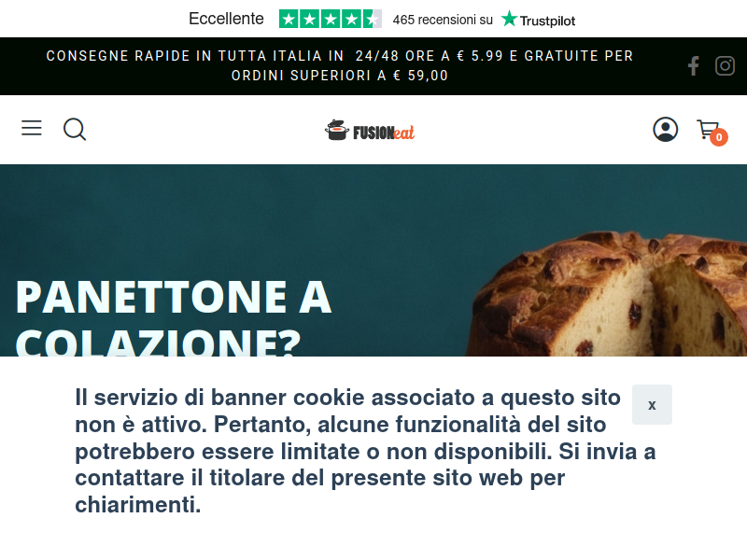Click the 'Eccellente' rating label
The width and height of the screenshot is (747, 560).
click(x=226, y=19)
